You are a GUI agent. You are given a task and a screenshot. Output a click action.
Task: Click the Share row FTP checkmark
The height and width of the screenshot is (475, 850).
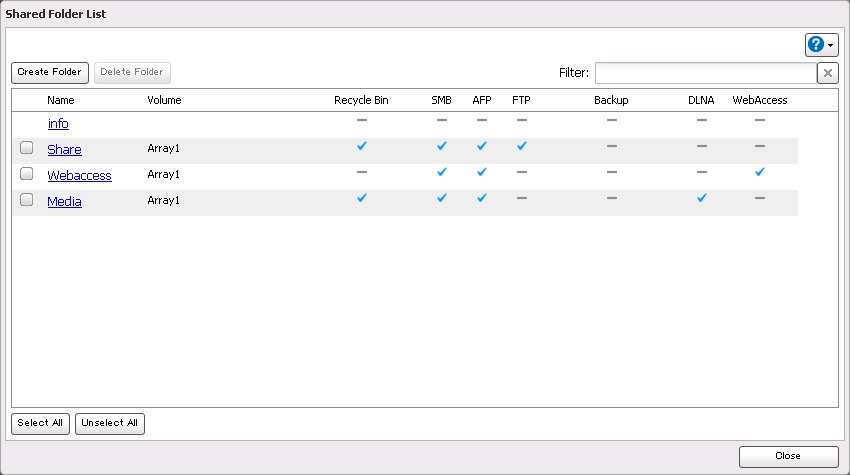pyautogui.click(x=521, y=146)
